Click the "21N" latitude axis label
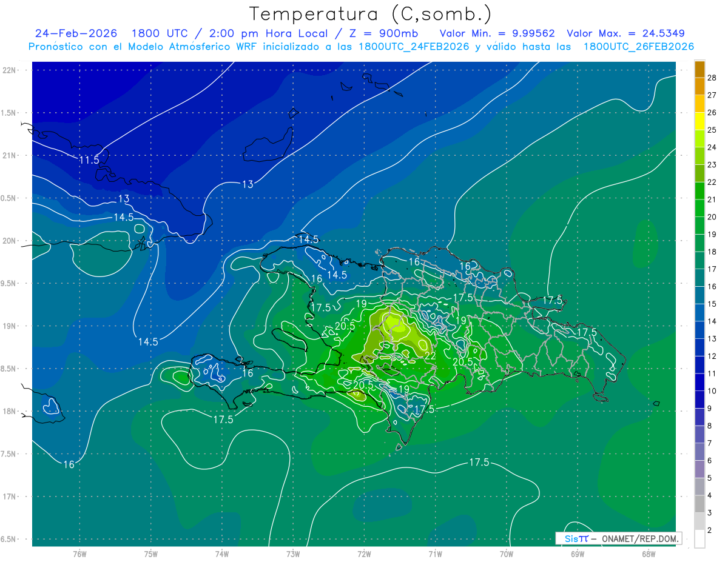The image size is (728, 562). (9, 155)
